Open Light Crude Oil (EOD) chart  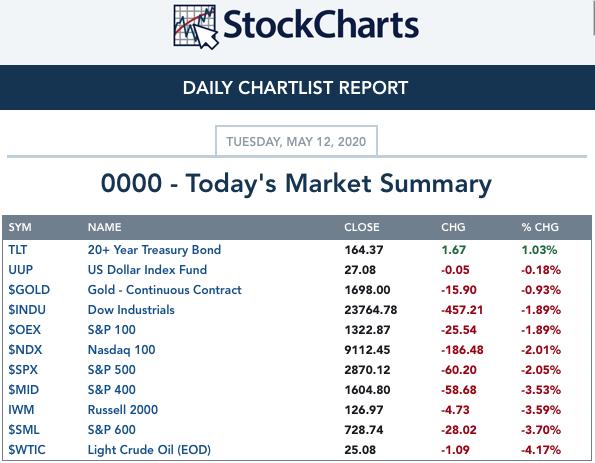pos(149,450)
